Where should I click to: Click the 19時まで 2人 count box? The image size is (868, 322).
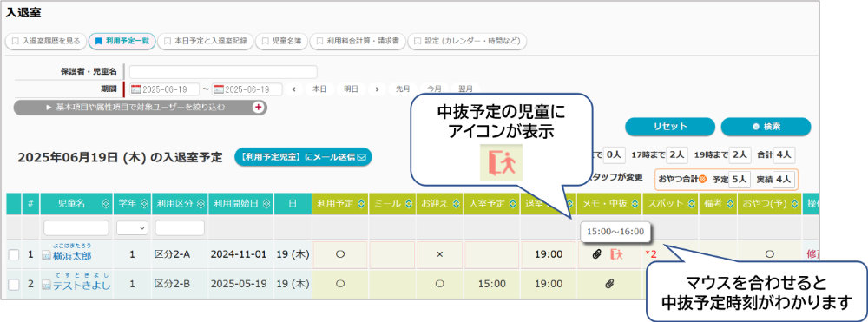740,155
